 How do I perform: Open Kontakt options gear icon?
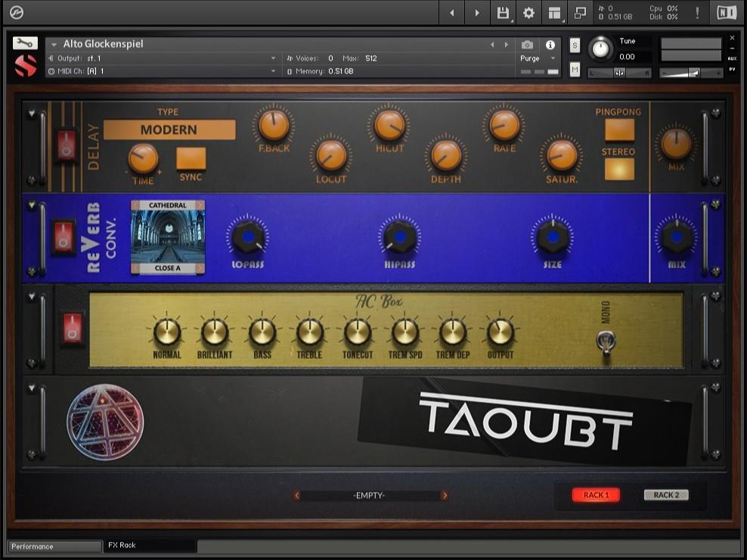(x=528, y=13)
